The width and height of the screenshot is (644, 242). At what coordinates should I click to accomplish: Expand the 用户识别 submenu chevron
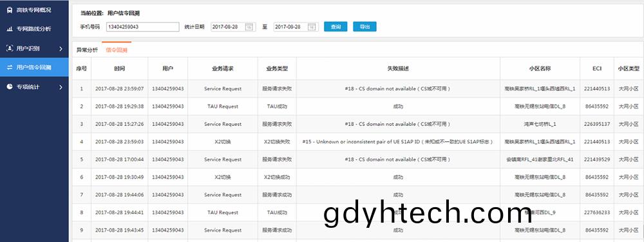[61, 48]
